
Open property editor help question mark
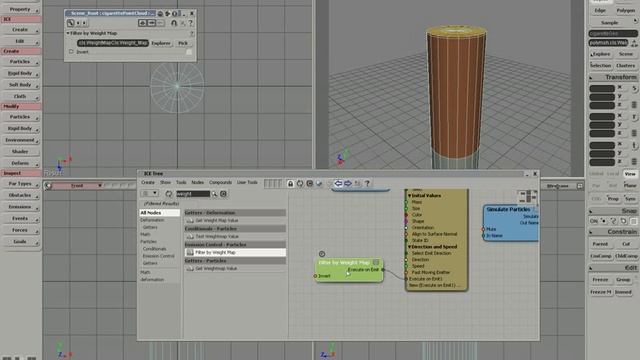(191, 23)
